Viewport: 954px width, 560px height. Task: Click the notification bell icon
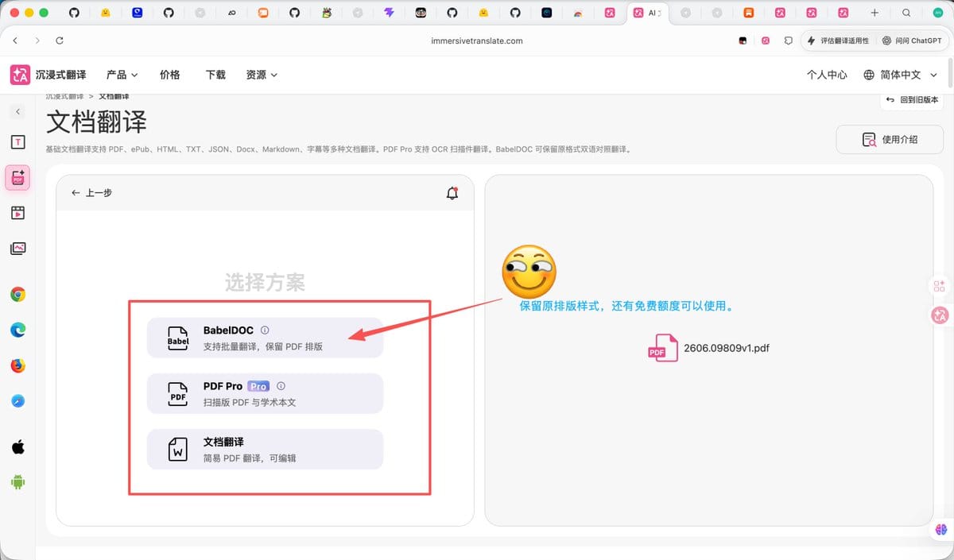click(x=452, y=192)
